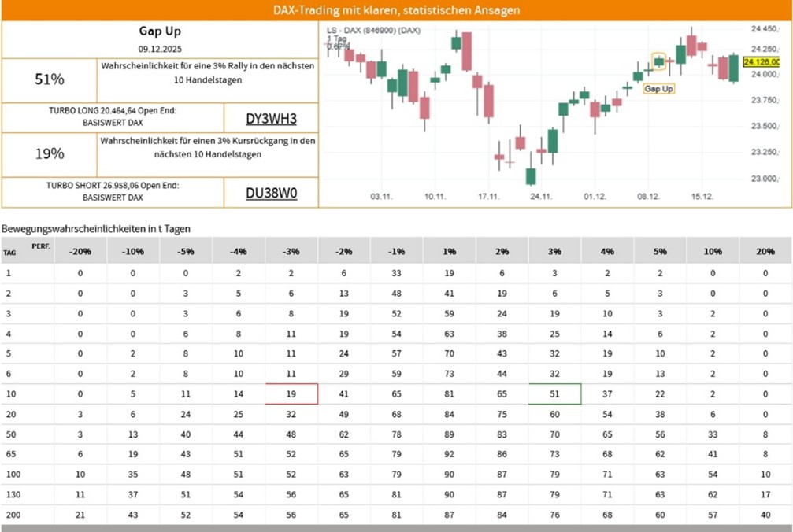The width and height of the screenshot is (793, 532).
Task: Click the large 51% probability box
Action: point(50,79)
